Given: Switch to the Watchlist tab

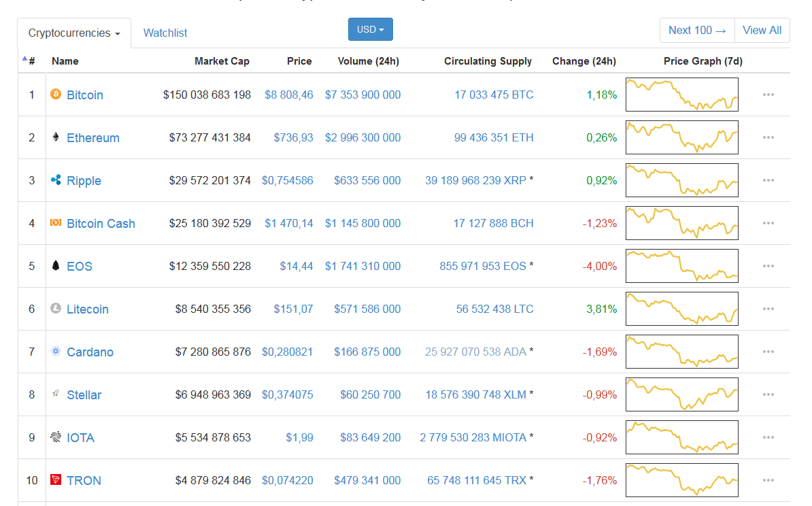Looking at the screenshot, I should [165, 33].
